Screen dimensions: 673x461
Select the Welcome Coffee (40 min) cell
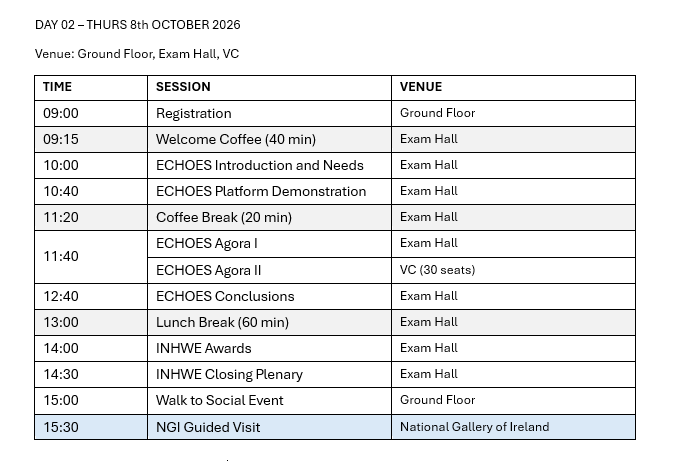tap(236, 140)
